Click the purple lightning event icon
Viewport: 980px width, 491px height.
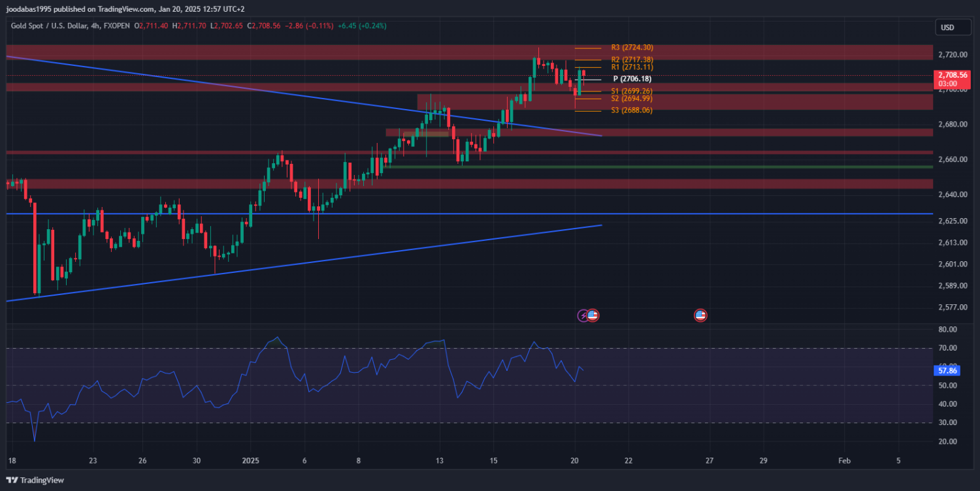click(x=583, y=315)
